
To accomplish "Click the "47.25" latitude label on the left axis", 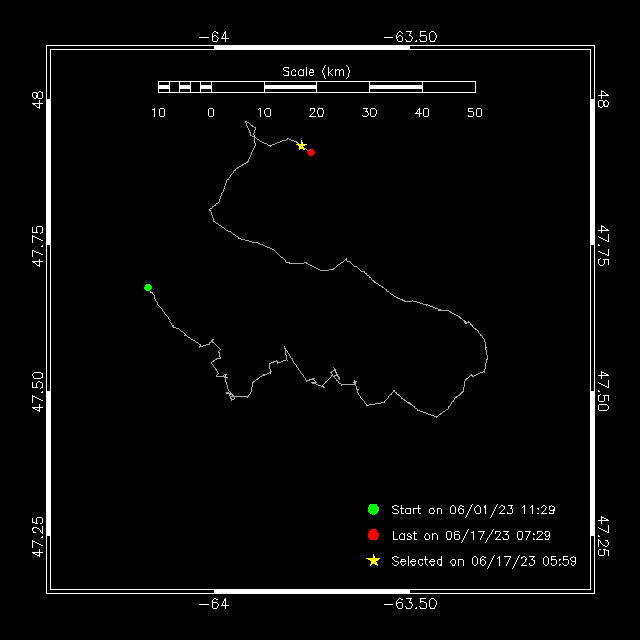I will coord(38,537).
